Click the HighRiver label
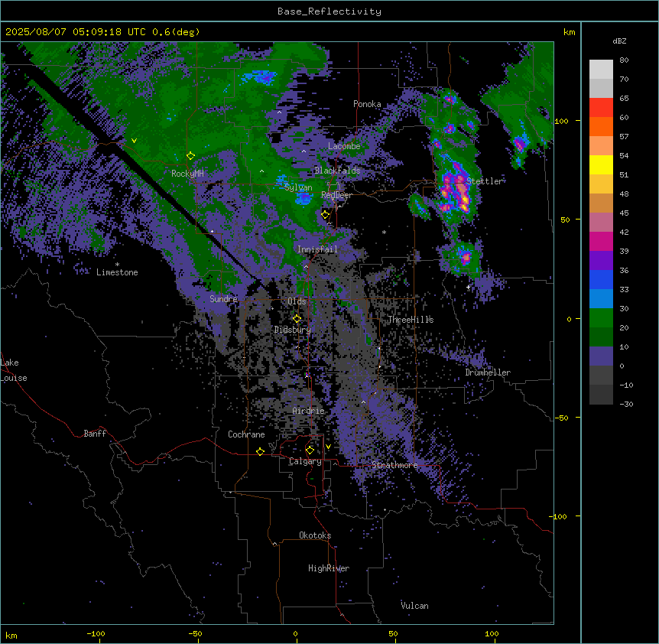This screenshot has width=659, height=644. click(329, 568)
